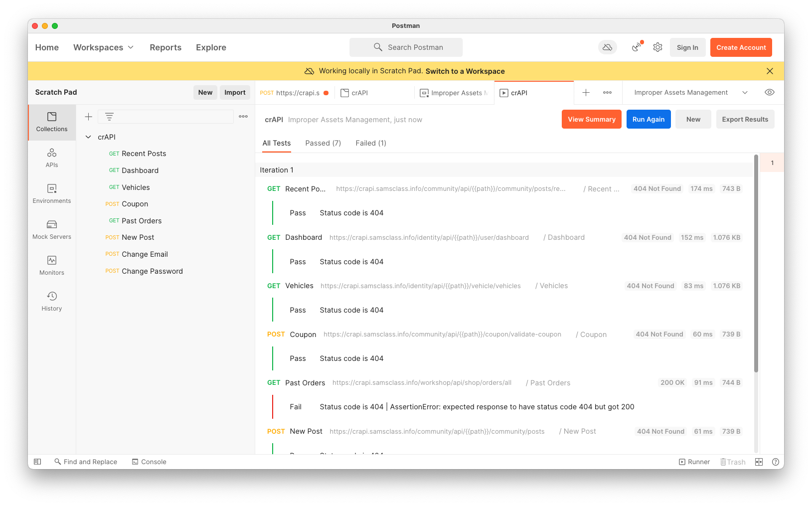This screenshot has width=812, height=506.
Task: Click the New button in runner results
Action: tap(693, 119)
